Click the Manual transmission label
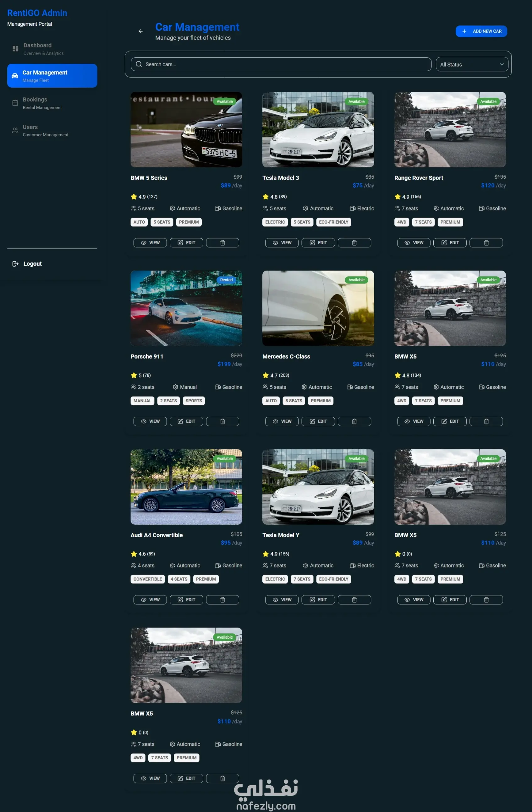Viewport: 532px width, 812px height. (x=185, y=387)
